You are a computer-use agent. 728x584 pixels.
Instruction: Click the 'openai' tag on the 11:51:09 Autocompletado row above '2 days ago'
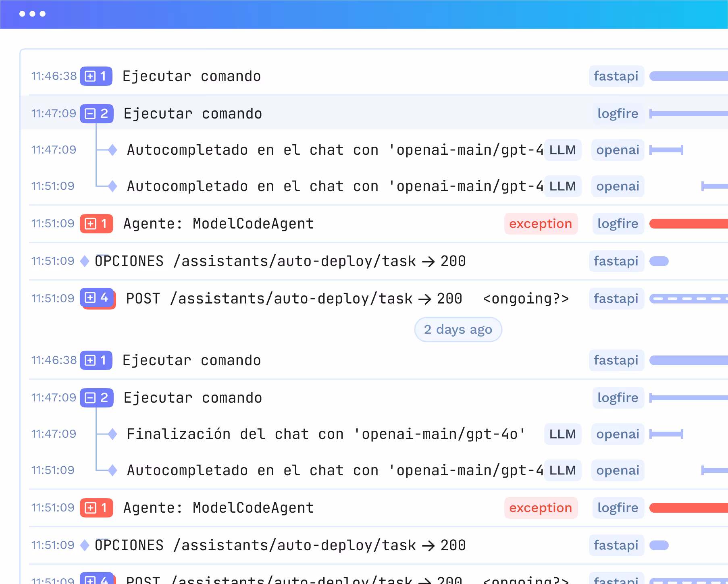[x=618, y=186]
